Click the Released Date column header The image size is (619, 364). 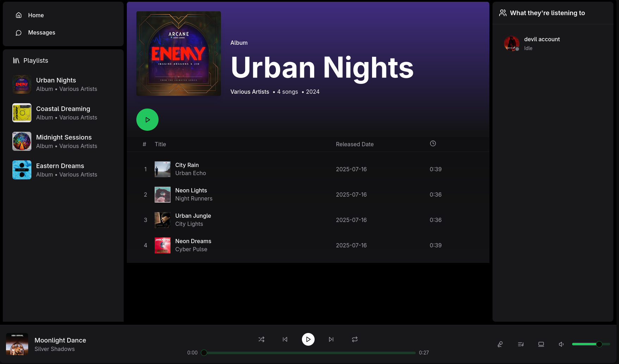click(x=355, y=144)
